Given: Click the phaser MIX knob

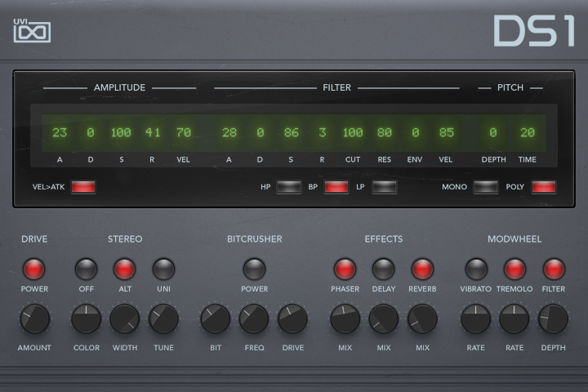Looking at the screenshot, I should click(345, 318).
